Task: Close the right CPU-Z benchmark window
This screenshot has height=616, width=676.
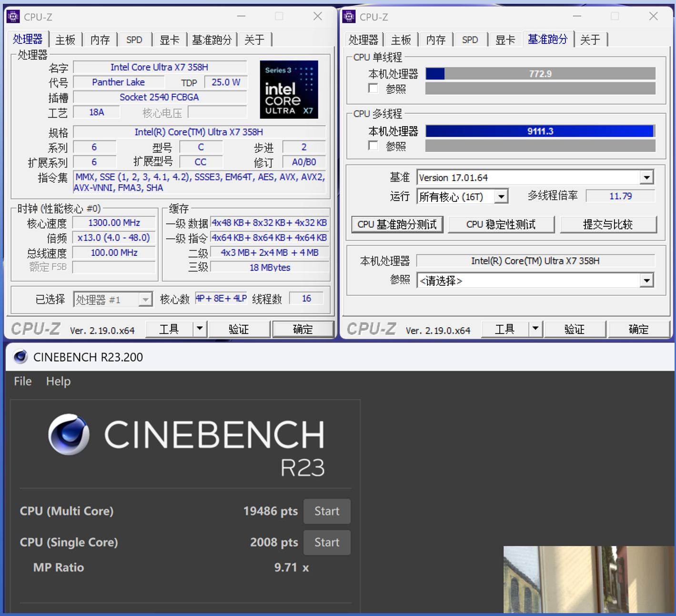Action: (x=653, y=17)
